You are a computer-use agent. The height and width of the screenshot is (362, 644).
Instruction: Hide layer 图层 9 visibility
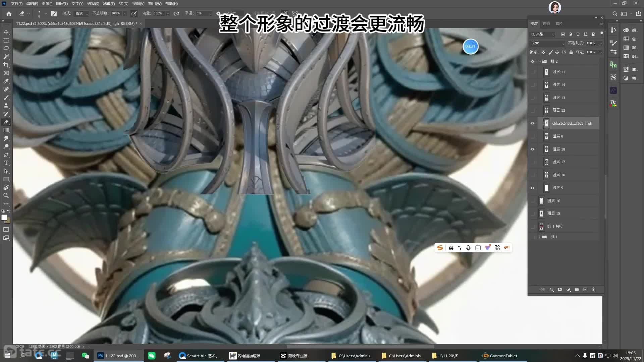tap(532, 188)
